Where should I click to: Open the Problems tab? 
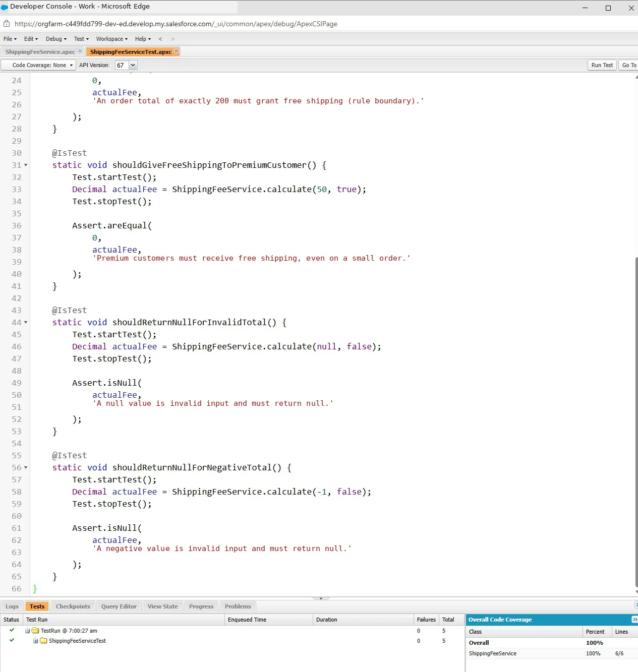pos(238,606)
